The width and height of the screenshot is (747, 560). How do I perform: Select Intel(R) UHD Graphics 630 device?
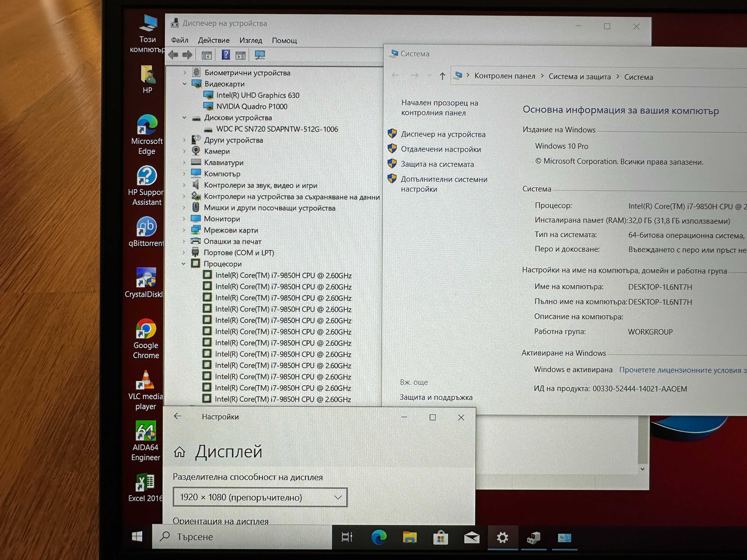258,95
